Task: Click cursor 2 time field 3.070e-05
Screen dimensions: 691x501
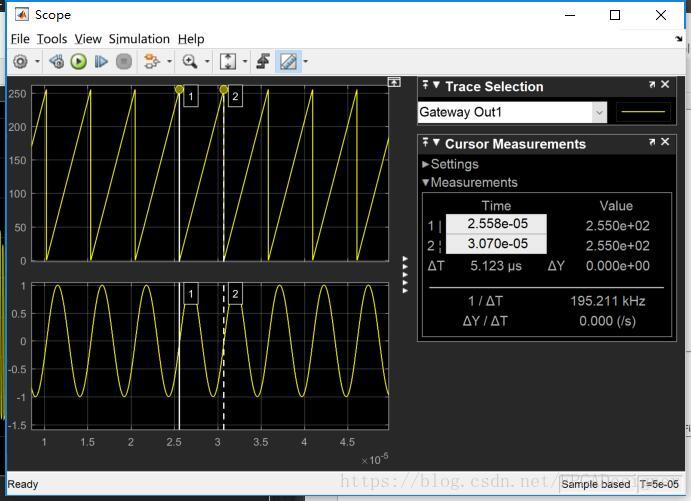Action: click(496, 244)
